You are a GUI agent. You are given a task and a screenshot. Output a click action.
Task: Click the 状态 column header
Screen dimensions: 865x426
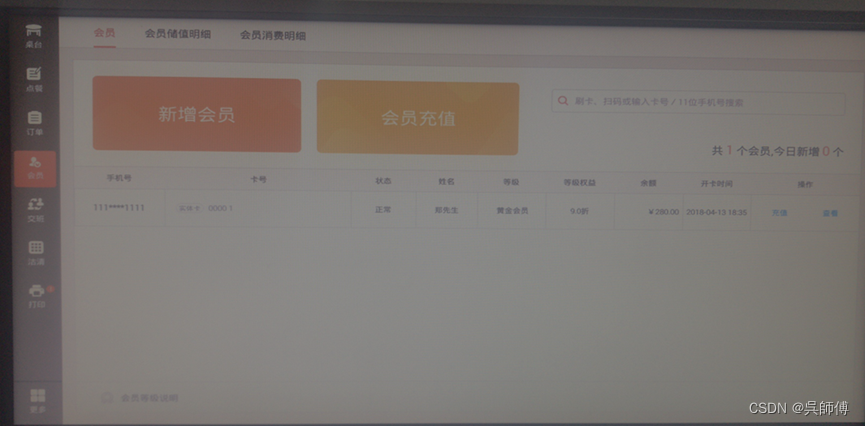pos(383,181)
